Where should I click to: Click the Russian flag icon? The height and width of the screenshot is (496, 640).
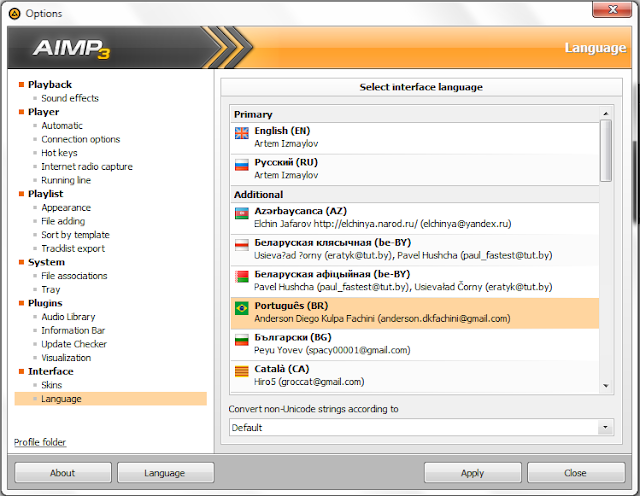coord(242,165)
